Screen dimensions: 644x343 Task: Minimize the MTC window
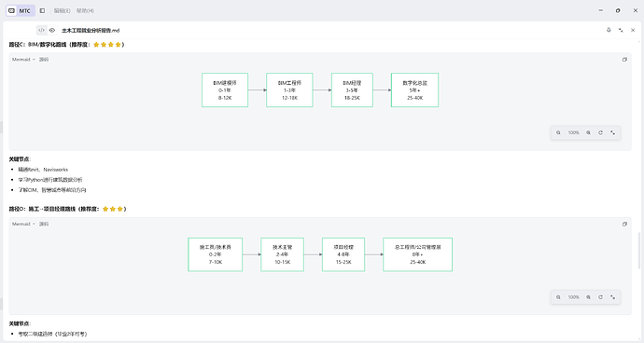(x=600, y=10)
